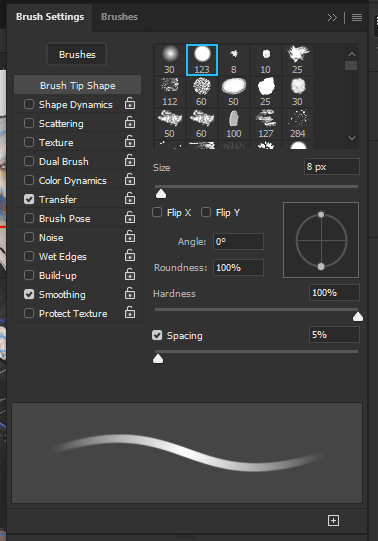Click the lock icon next to Smoothing

[130, 293]
